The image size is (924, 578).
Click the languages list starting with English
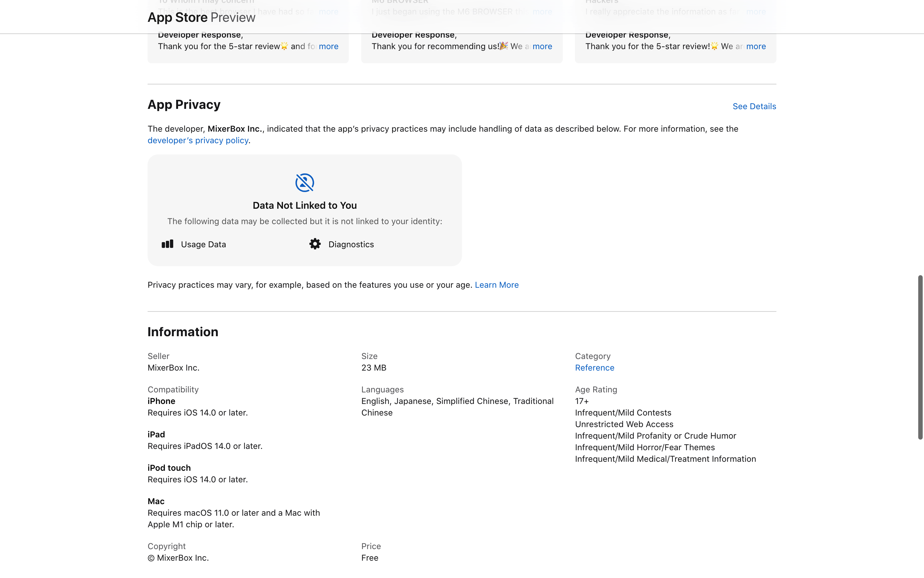click(x=458, y=407)
